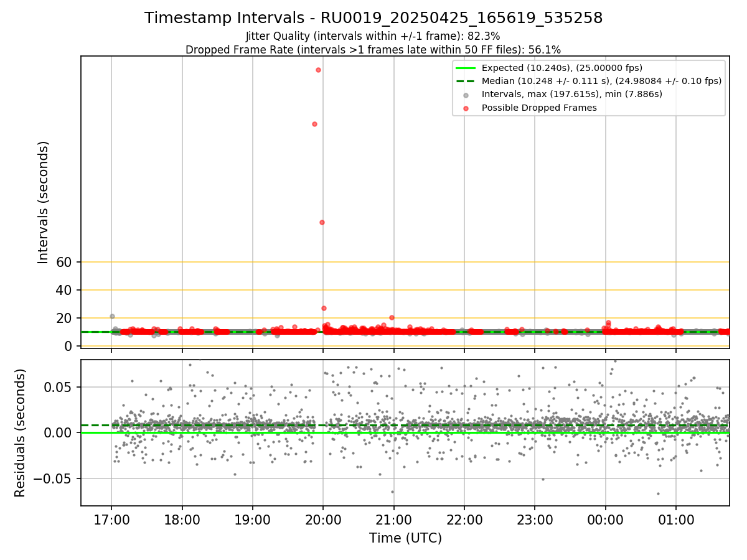Select the Jitter Quality 82.3% subtitle line
Screen dimensions: 747x560
374,36
